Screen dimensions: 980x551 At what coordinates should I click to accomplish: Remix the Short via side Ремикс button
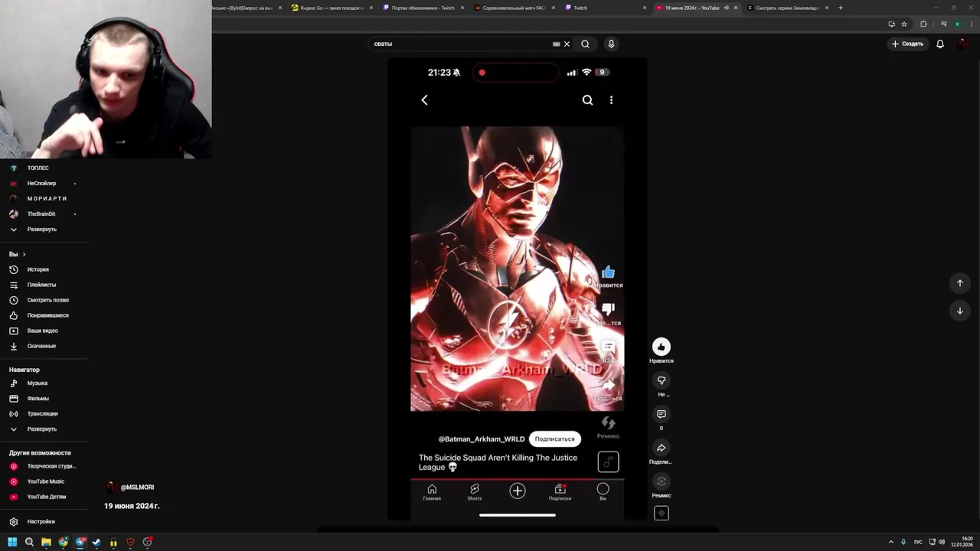[x=661, y=481]
